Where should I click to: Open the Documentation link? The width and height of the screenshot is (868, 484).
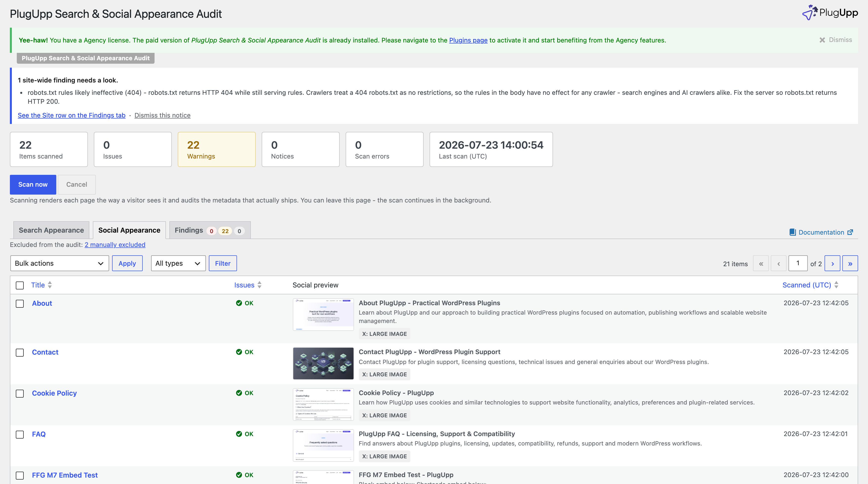(822, 232)
